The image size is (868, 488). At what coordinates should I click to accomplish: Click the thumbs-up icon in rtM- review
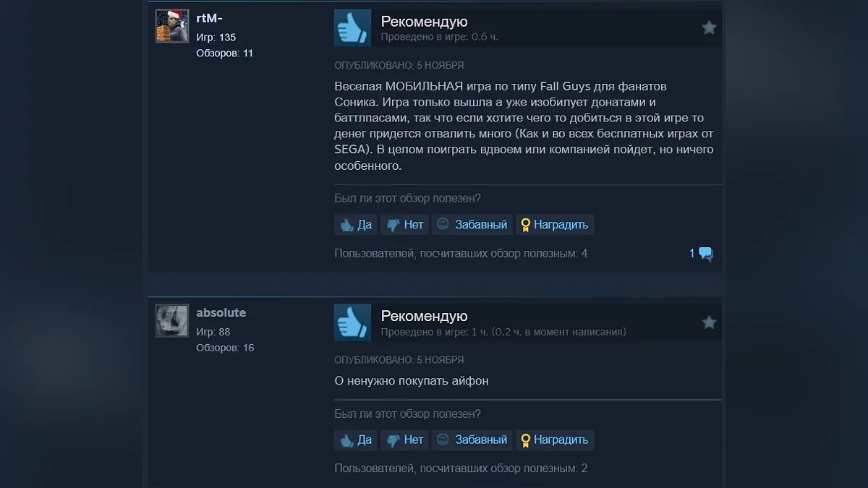[x=352, y=28]
